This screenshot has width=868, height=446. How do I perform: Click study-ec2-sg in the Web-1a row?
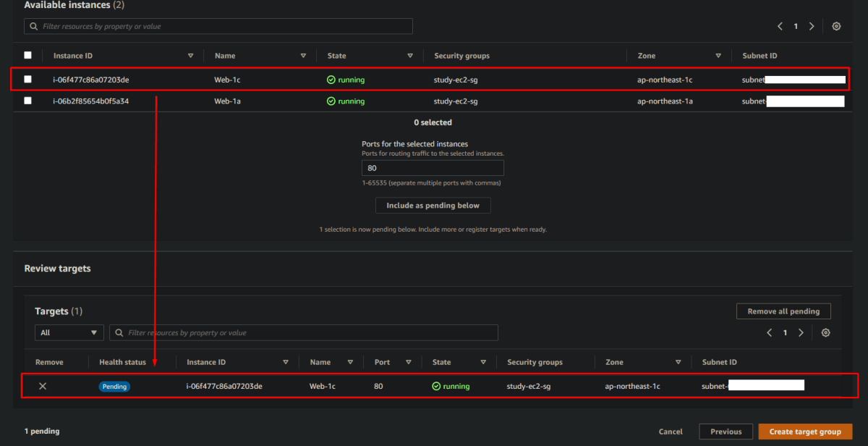point(456,101)
